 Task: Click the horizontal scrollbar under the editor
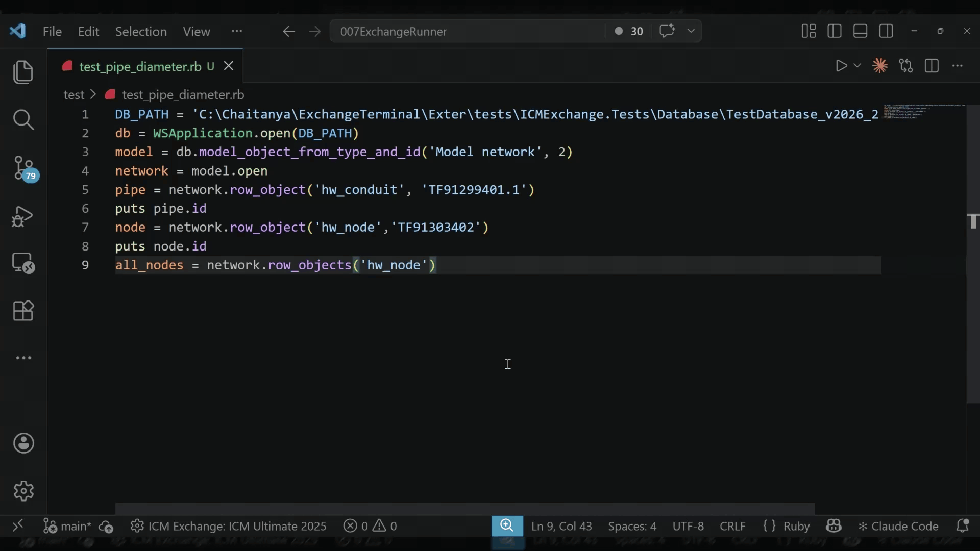point(464,508)
